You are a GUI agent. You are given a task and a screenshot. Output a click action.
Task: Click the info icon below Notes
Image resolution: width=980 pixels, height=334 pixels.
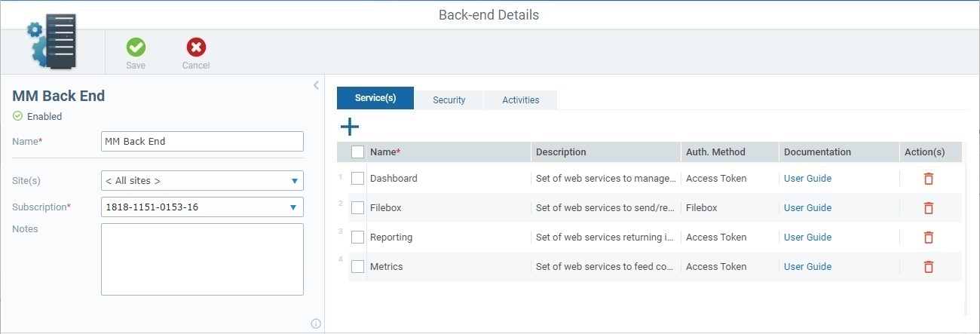tap(316, 323)
